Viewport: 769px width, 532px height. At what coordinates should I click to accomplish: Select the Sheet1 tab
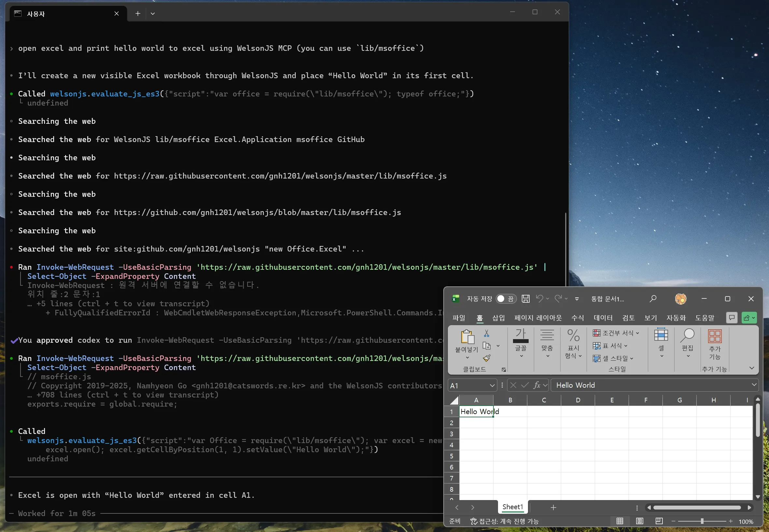512,507
